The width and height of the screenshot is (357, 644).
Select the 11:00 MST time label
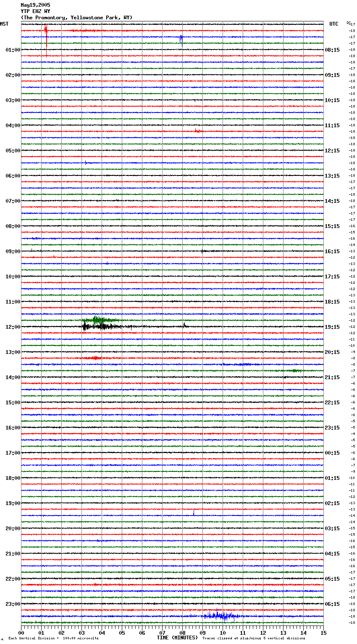point(13,302)
